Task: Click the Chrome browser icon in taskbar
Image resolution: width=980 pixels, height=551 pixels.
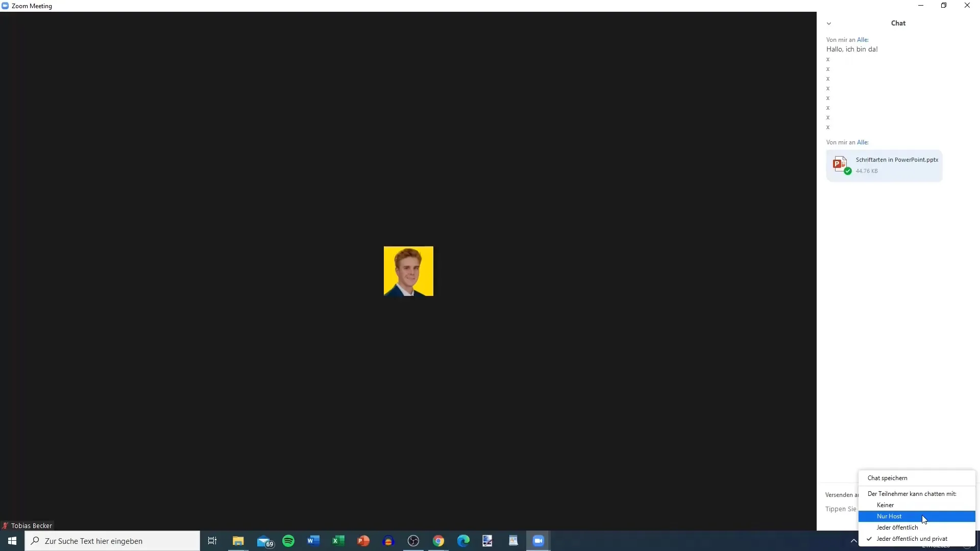Action: 438,540
